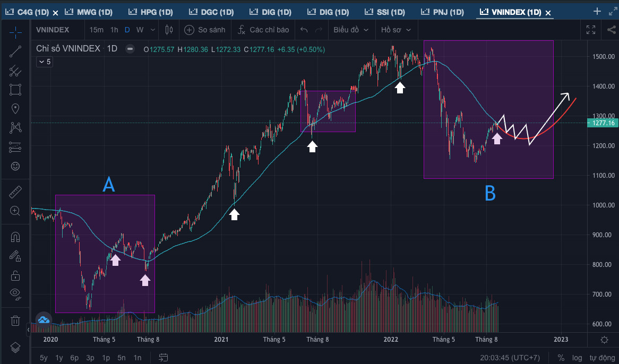Select the trend line drawing tool
The height and width of the screenshot is (364, 619).
point(15,51)
